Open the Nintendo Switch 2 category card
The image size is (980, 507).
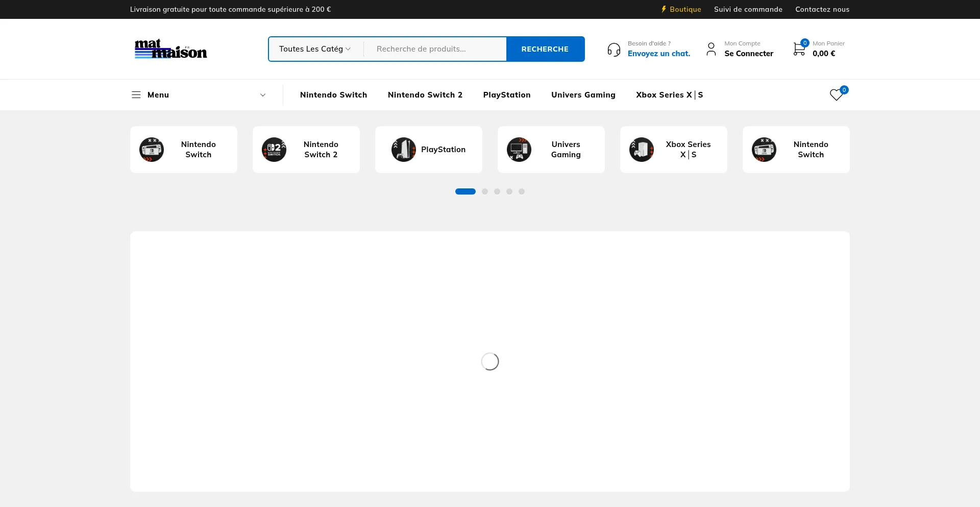(306, 150)
